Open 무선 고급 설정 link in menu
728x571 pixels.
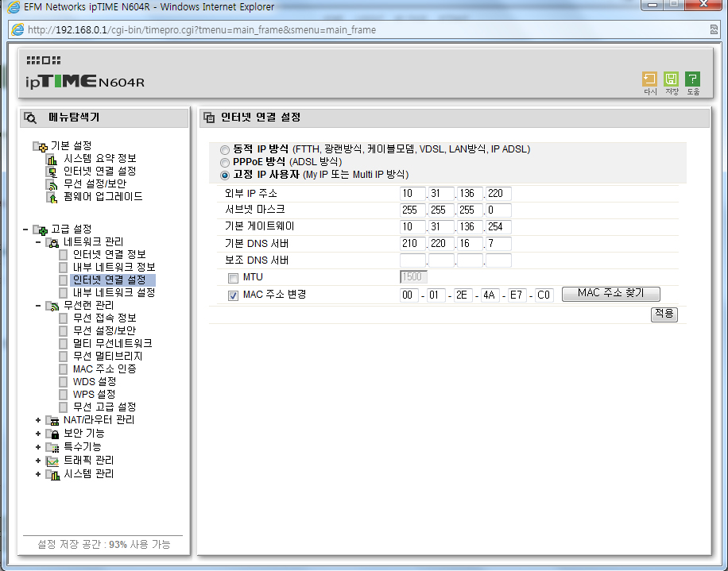tap(105, 407)
